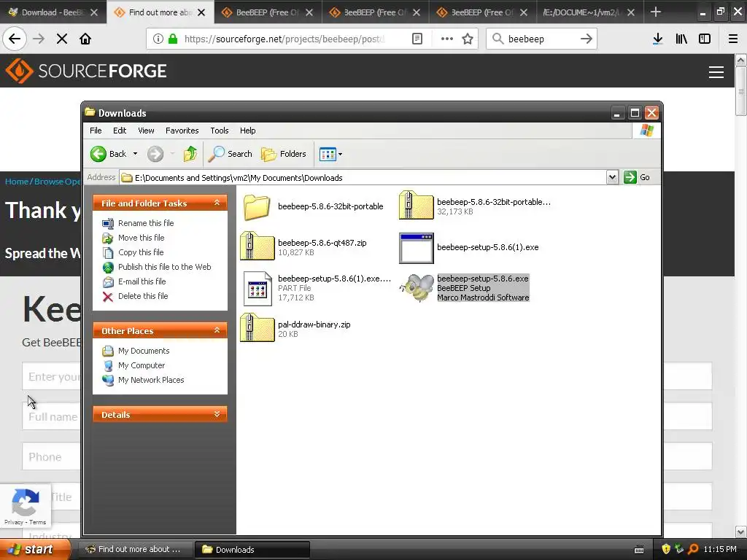
Task: Open the SourceForge site hamburger menu
Action: [x=716, y=72]
